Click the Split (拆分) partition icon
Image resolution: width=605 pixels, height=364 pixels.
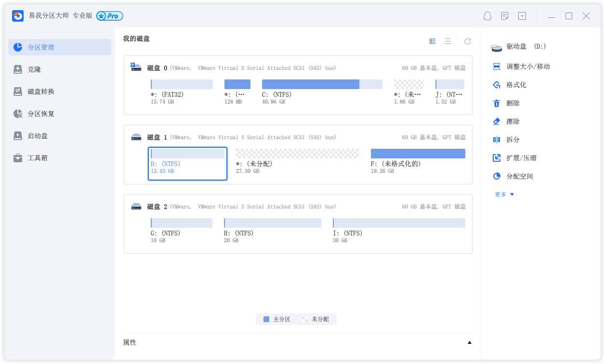click(x=497, y=140)
